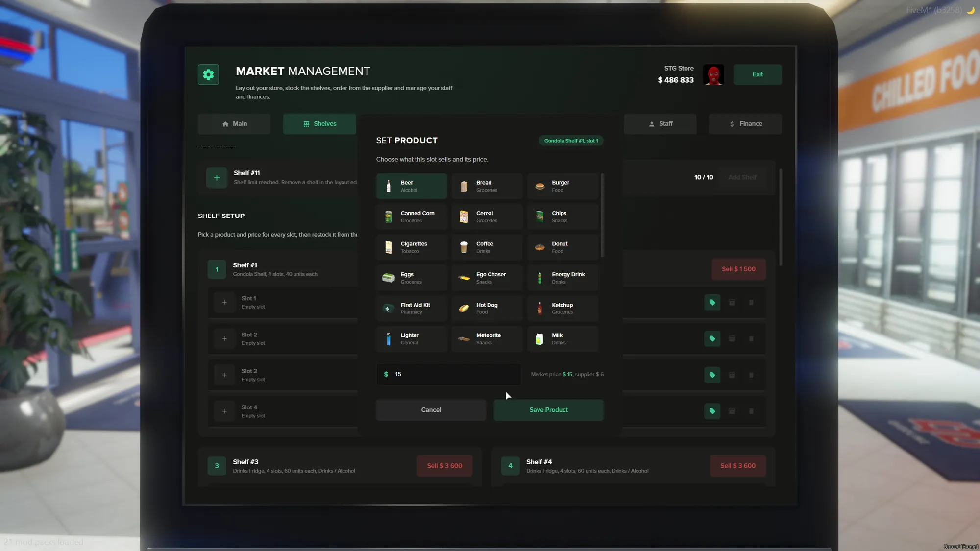
Task: Open the Staff tab
Action: tap(660, 124)
